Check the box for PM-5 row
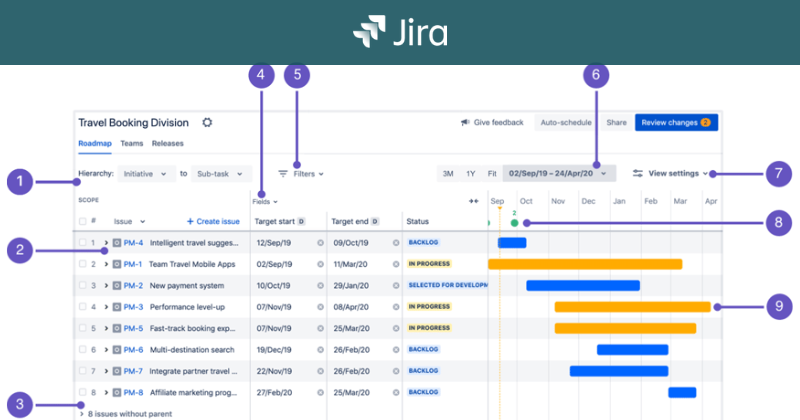The width and height of the screenshot is (800, 420). [83, 329]
